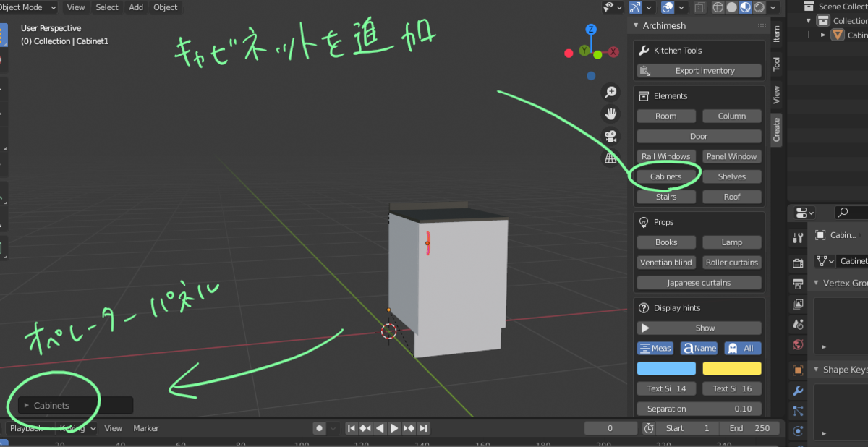
Task: Toggle auto keying record button
Action: [x=320, y=428]
